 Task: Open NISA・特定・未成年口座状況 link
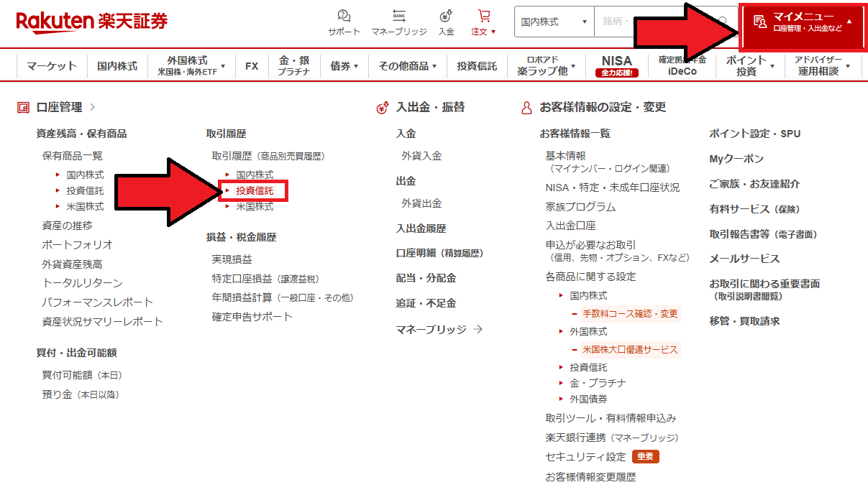[x=612, y=188]
